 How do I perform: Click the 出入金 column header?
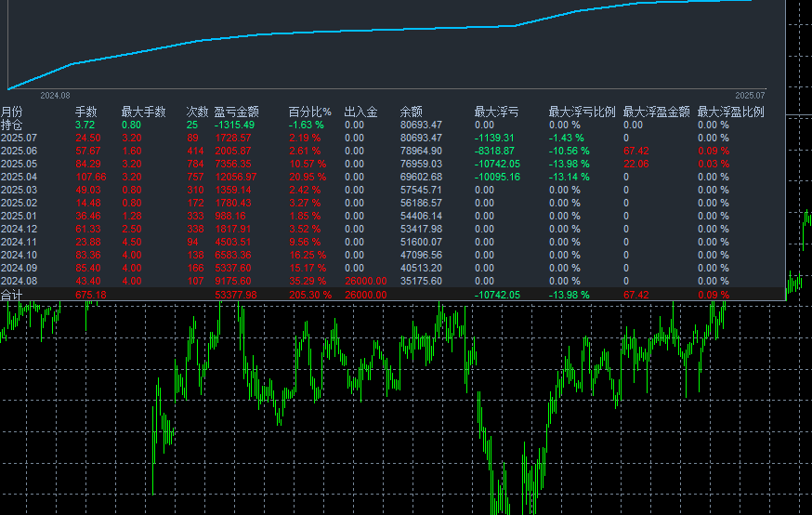coord(361,112)
